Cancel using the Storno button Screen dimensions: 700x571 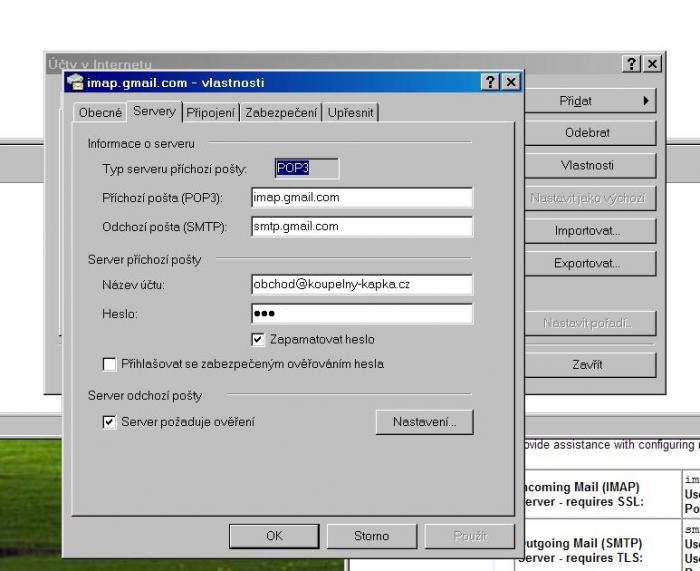tap(371, 536)
